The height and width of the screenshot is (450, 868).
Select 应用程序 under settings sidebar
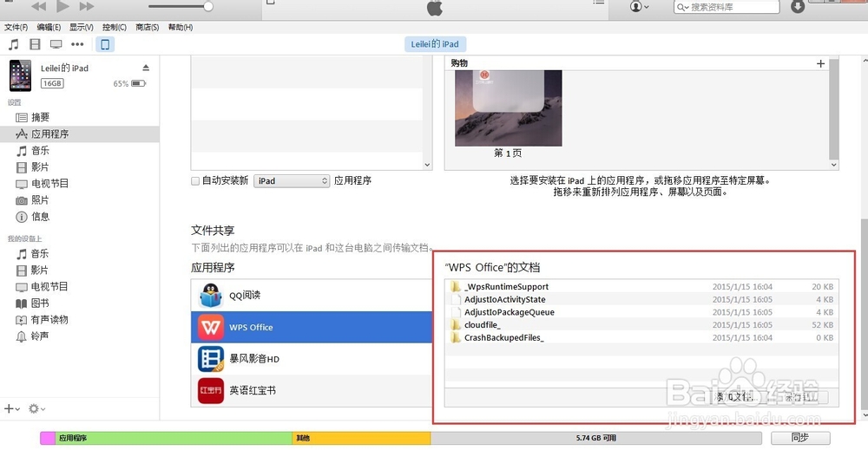[80, 134]
